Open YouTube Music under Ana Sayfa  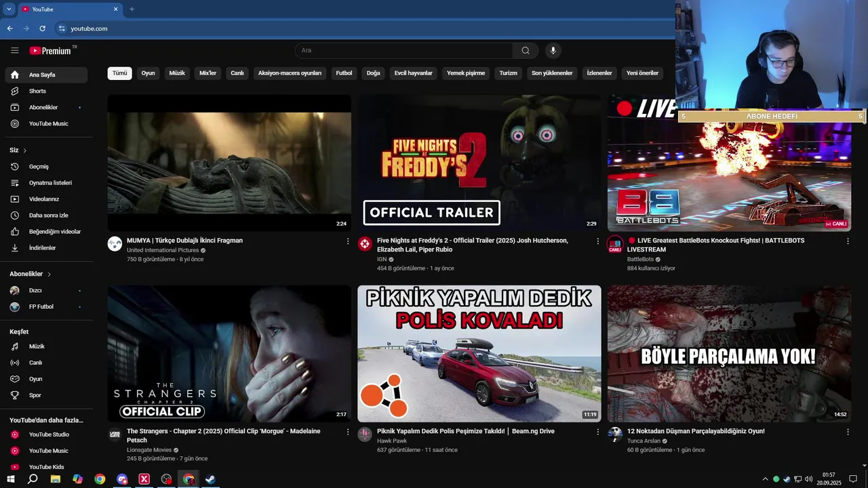pos(46,123)
